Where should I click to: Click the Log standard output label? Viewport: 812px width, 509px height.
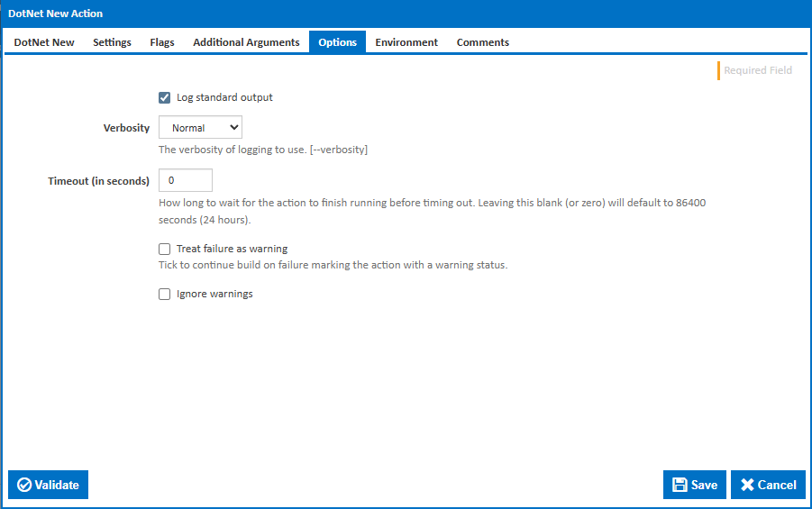[224, 97]
